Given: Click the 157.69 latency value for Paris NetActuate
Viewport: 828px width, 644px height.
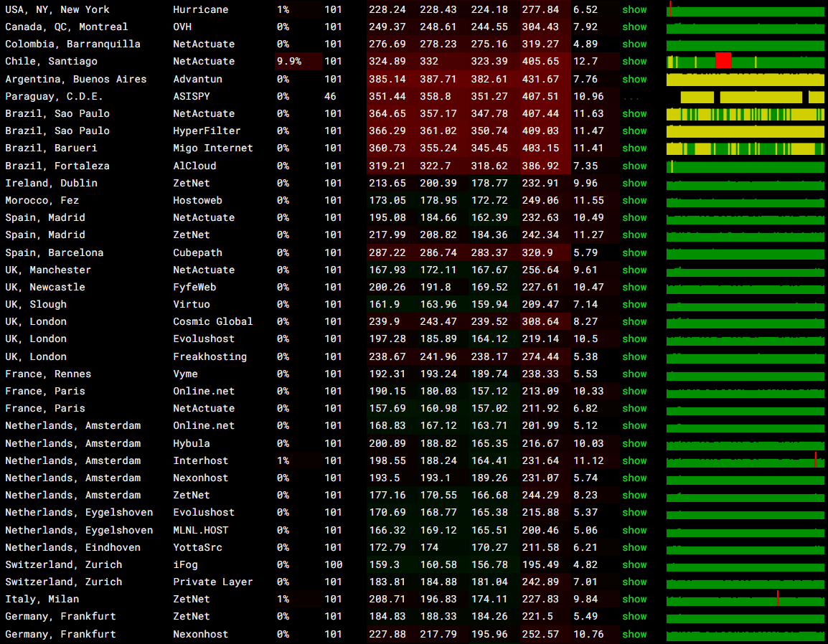Looking at the screenshot, I should click(x=387, y=409).
